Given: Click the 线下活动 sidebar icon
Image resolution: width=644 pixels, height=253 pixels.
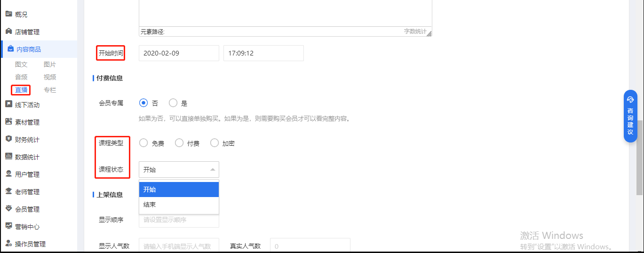Looking at the screenshot, I should (x=8, y=104).
